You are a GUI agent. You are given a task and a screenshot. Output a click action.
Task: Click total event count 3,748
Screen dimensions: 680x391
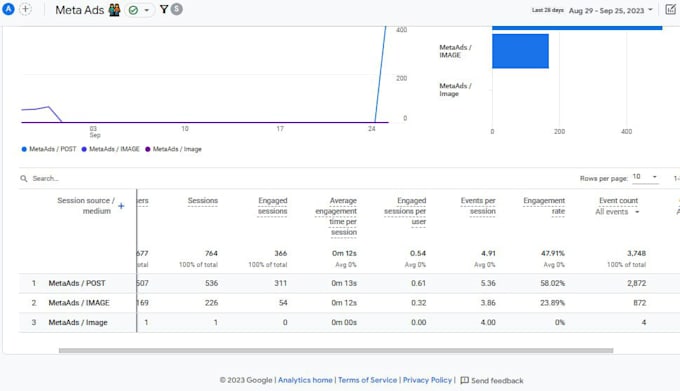click(637, 253)
